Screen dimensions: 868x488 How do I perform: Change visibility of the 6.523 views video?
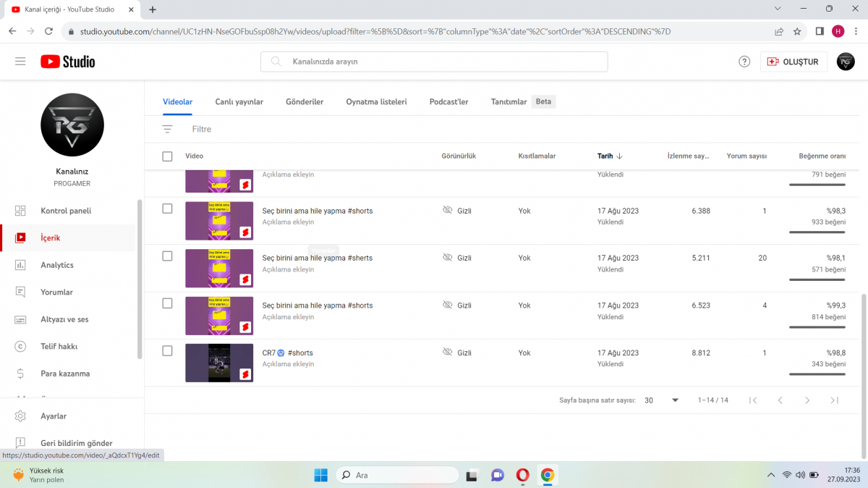click(x=457, y=306)
